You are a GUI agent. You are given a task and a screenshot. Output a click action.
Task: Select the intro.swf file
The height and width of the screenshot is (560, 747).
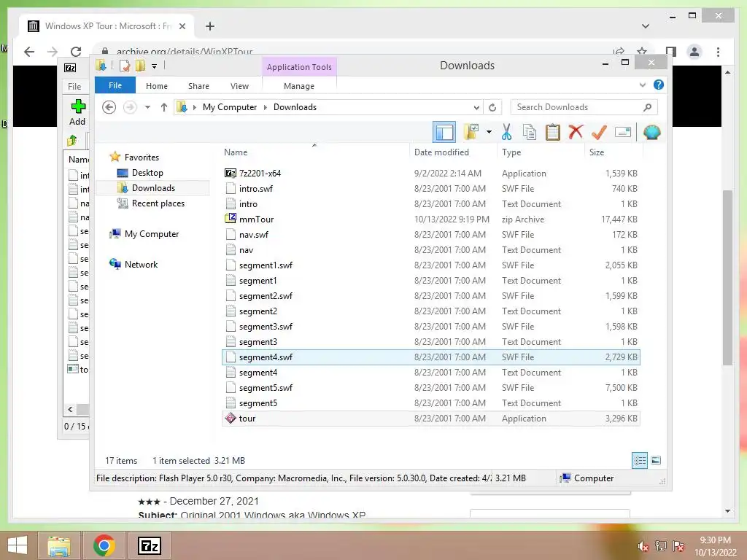coord(430,189)
